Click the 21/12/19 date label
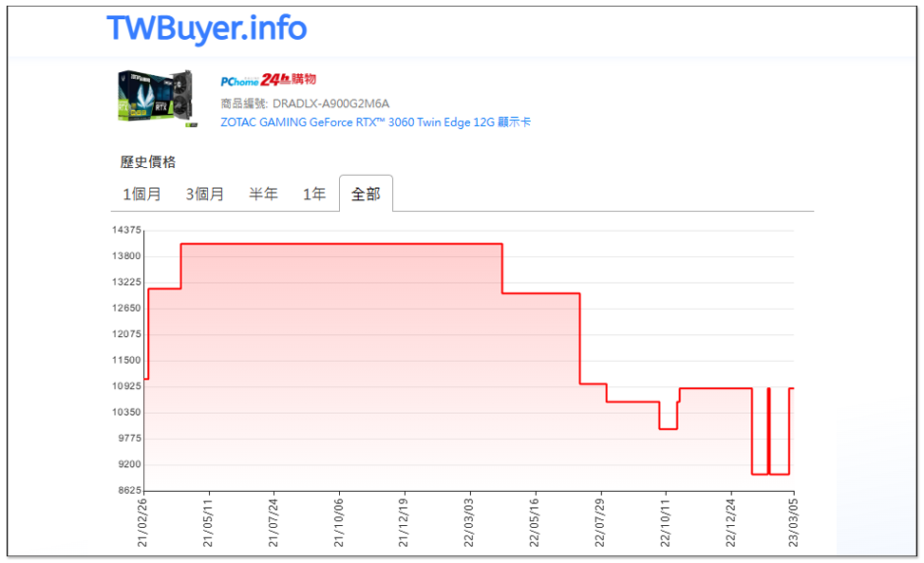 point(403,523)
